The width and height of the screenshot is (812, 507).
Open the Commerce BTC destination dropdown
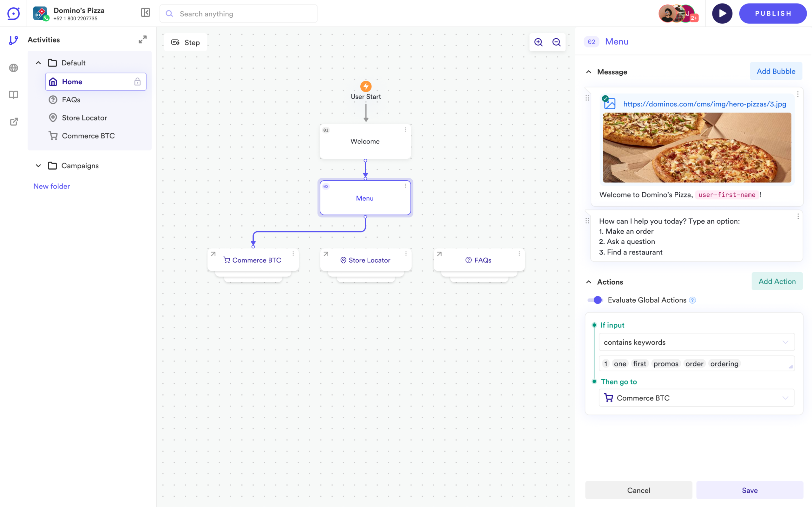click(x=696, y=398)
